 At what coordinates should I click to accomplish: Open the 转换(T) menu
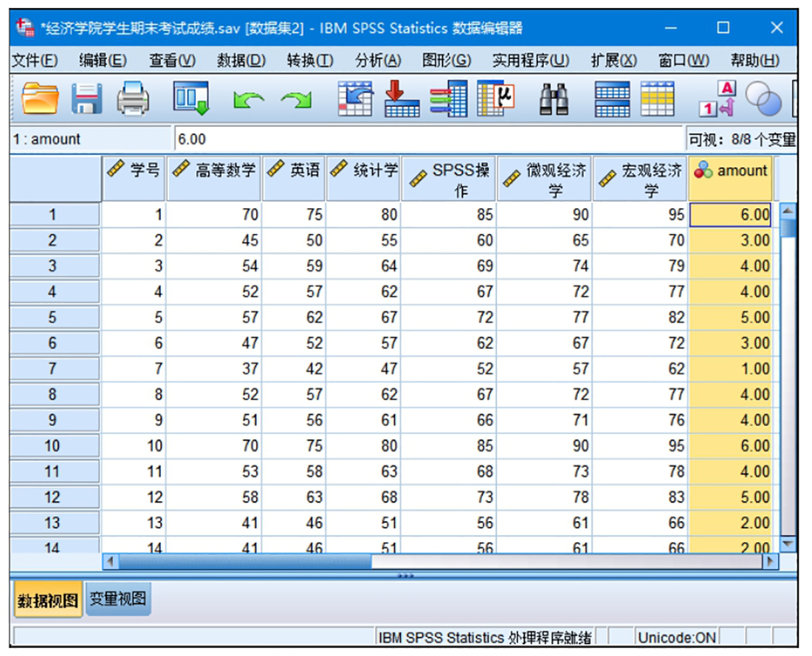[309, 61]
